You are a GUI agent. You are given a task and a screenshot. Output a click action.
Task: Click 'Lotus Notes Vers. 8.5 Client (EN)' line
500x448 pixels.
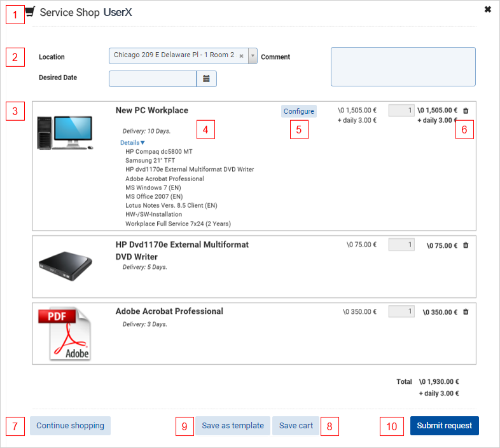tap(171, 205)
